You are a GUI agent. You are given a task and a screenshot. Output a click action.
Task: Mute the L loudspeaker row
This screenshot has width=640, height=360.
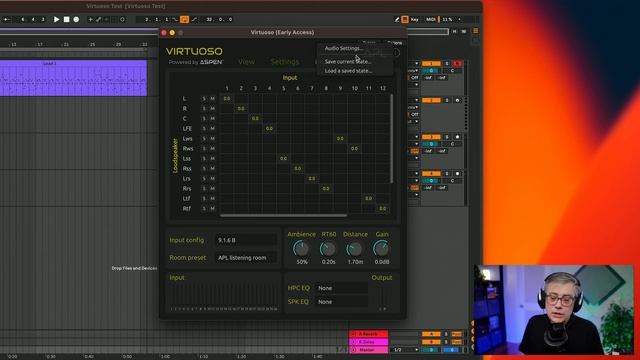point(212,99)
